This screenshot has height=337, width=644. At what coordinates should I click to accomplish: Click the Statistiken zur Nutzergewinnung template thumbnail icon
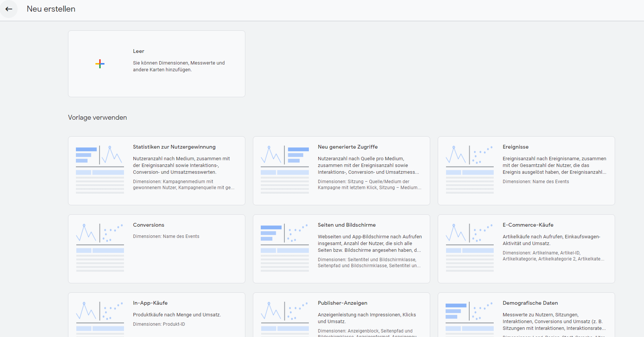point(100,170)
